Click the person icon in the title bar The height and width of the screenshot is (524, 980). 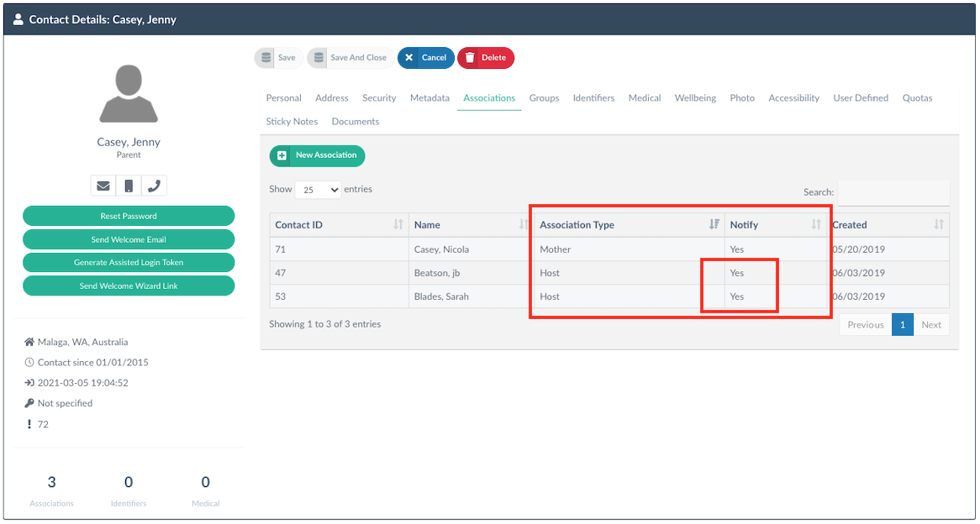[18, 19]
